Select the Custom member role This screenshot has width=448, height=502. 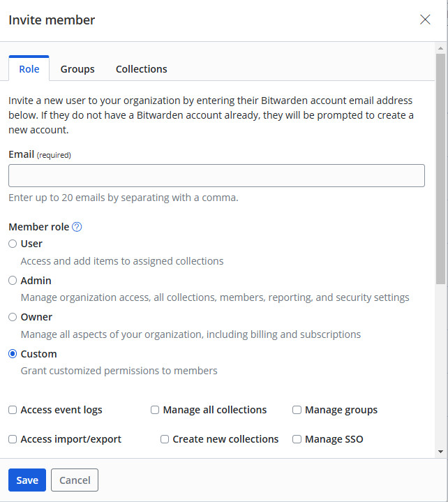(x=13, y=354)
